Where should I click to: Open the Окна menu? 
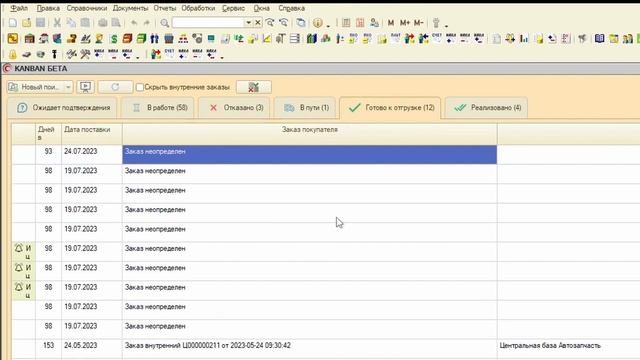[261, 8]
